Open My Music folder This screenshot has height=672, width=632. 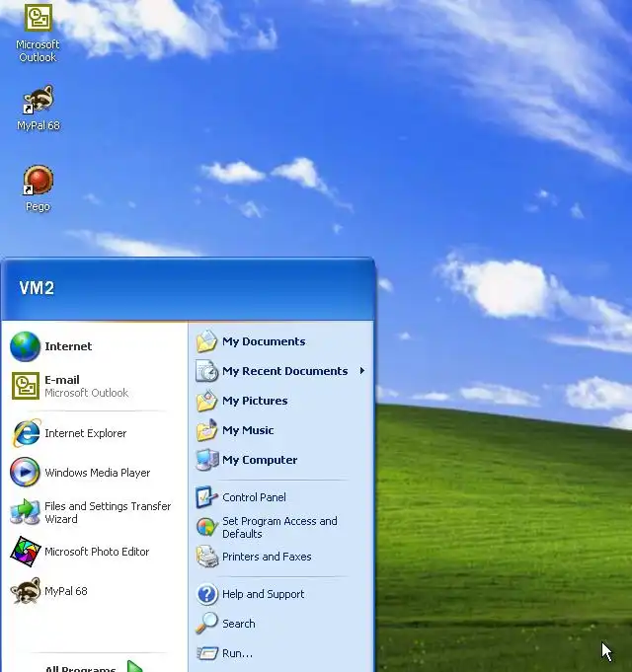click(280, 430)
